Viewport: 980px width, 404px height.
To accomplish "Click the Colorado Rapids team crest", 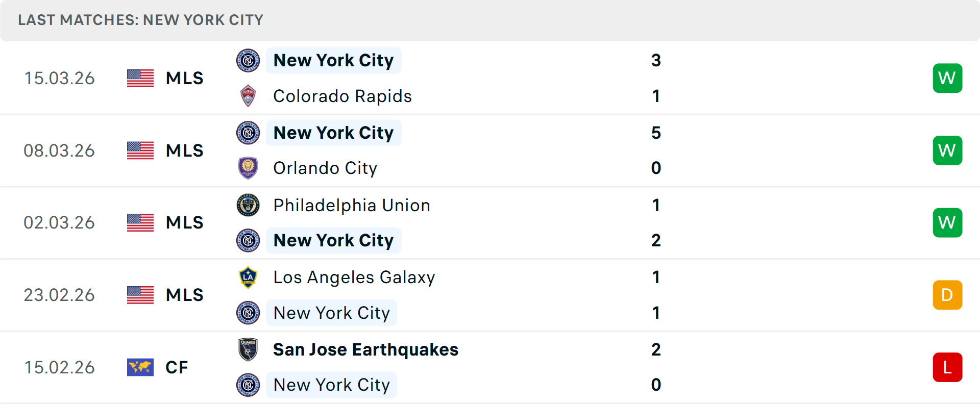I will pos(248,96).
